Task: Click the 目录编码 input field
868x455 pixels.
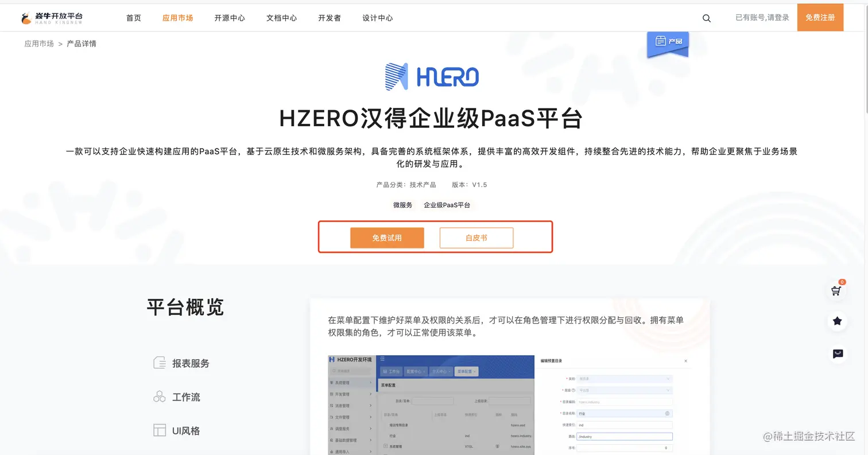Action: (625, 402)
